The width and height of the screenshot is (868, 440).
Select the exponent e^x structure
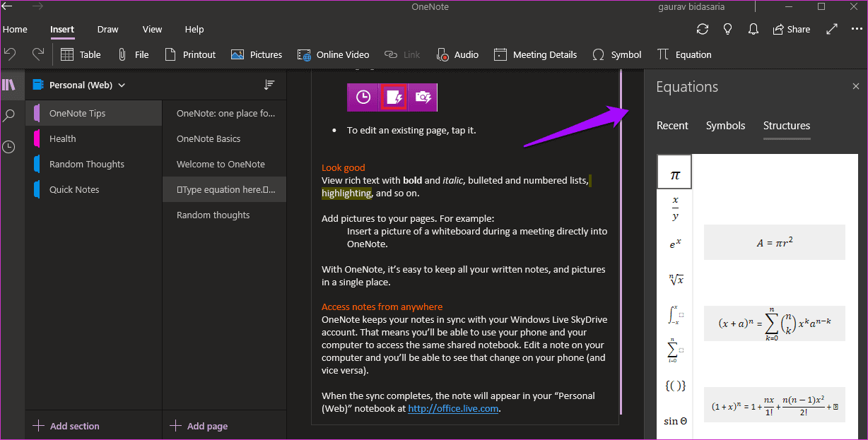[674, 244]
